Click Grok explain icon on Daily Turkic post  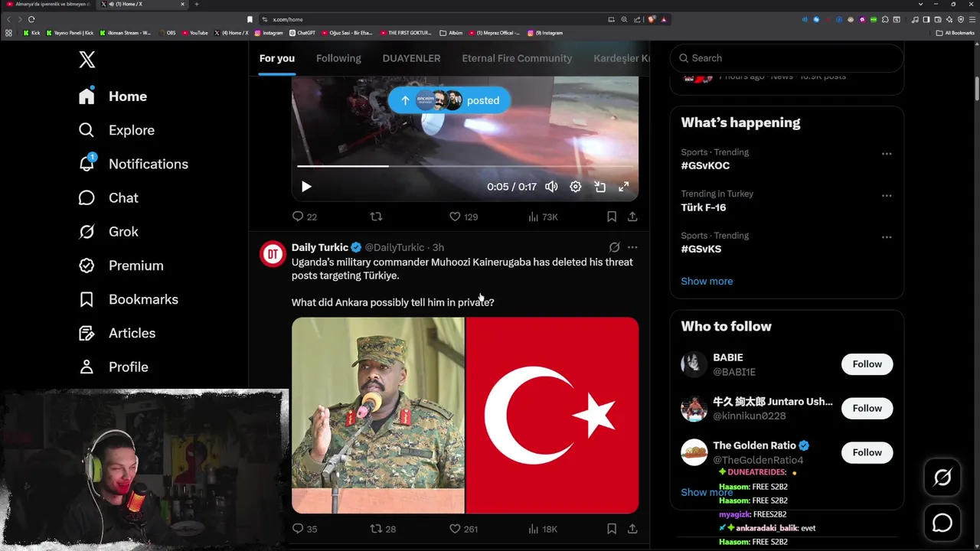click(x=614, y=247)
